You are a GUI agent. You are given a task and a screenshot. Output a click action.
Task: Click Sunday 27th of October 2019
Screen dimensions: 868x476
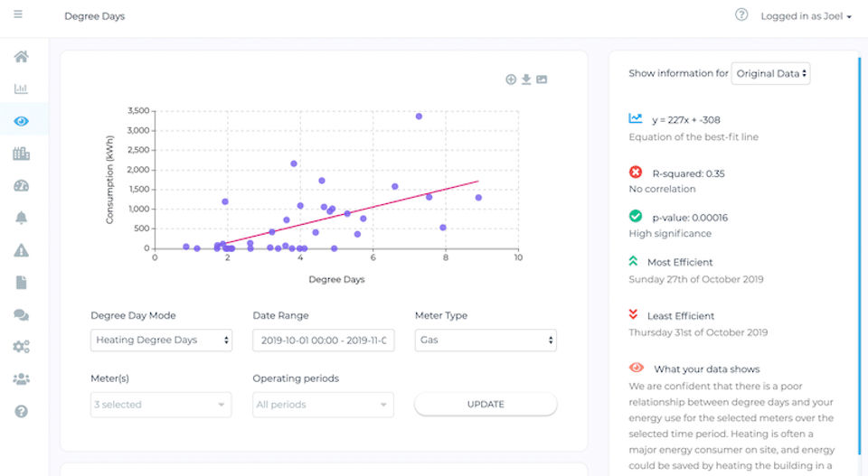click(696, 279)
